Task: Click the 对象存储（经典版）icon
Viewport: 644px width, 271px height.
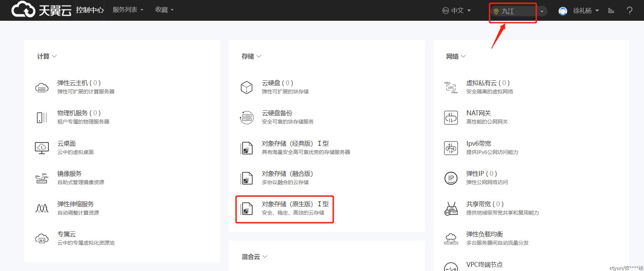Action: point(247,148)
